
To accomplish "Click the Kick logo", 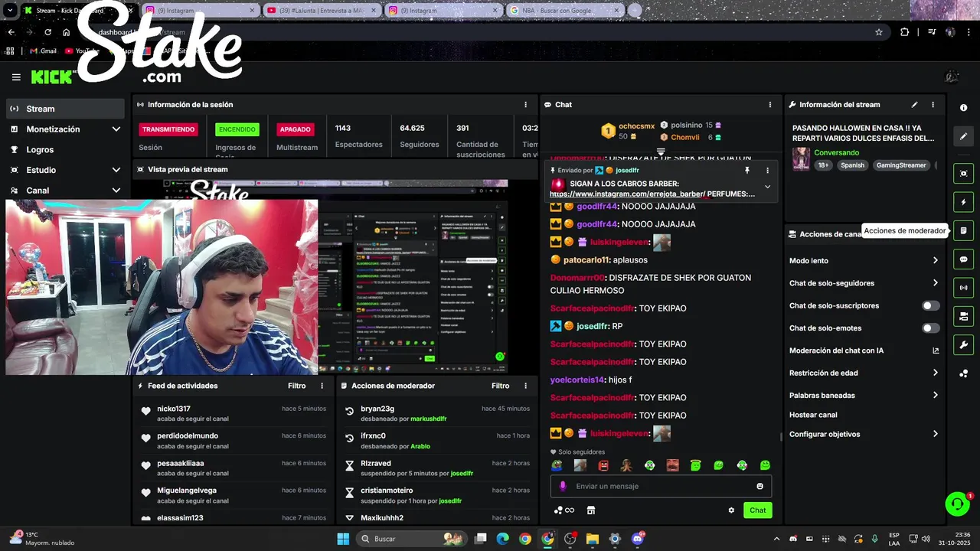I will click(x=52, y=77).
